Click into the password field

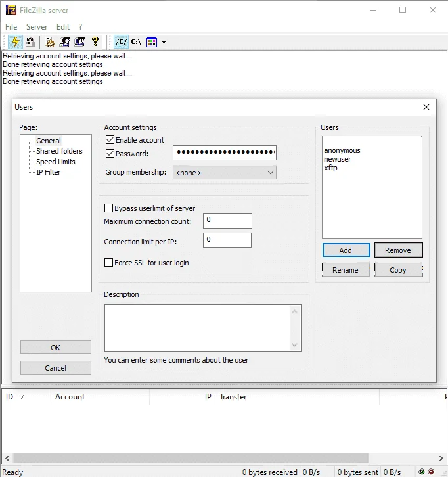(x=225, y=152)
